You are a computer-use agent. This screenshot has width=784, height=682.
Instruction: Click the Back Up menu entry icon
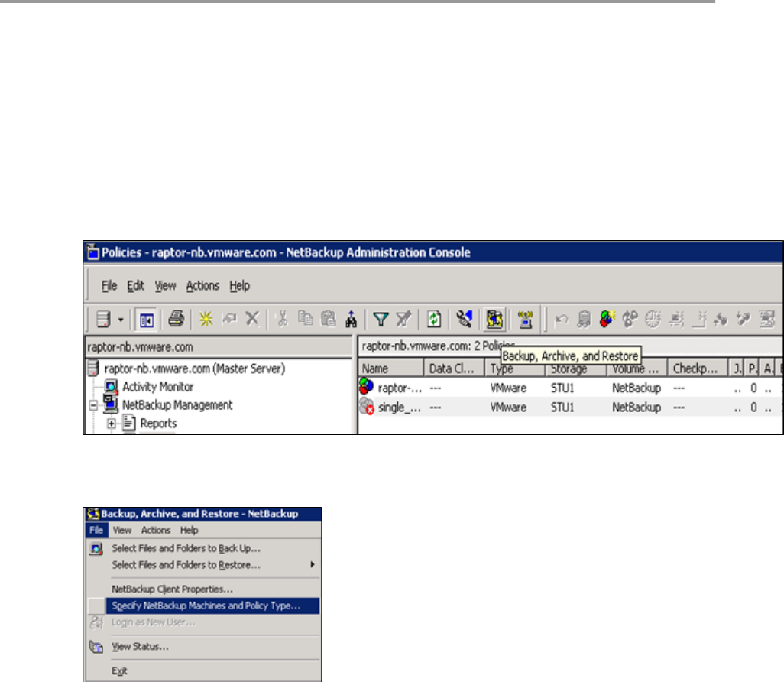[x=96, y=549]
